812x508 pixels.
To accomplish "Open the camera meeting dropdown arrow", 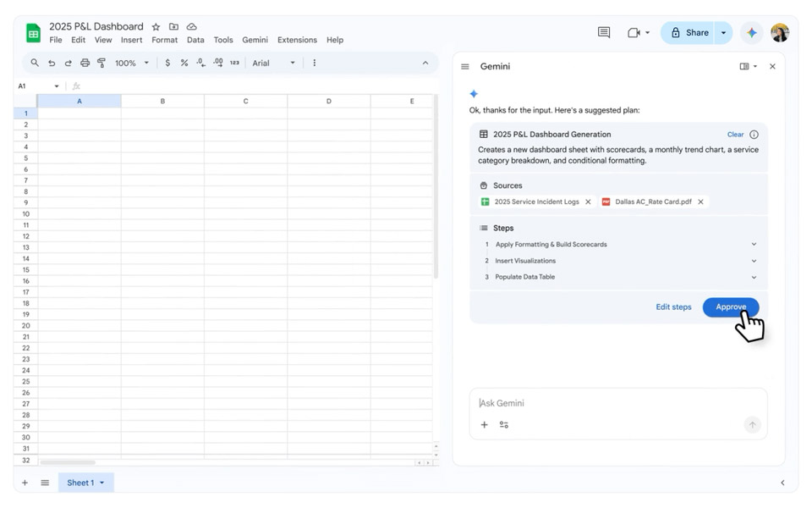I will coord(647,33).
